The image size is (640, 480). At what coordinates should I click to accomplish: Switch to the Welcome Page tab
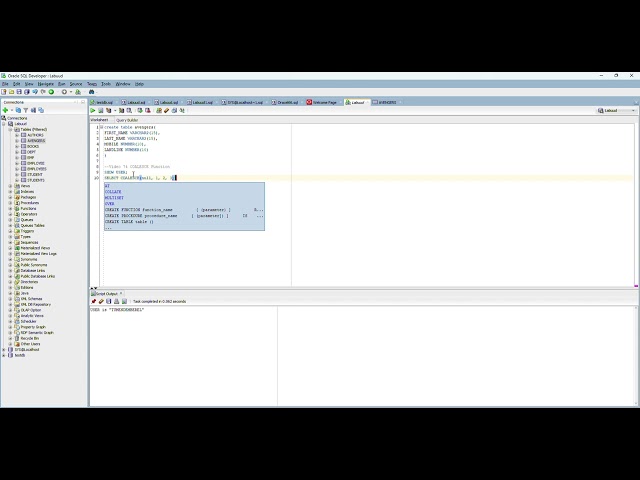(322, 102)
